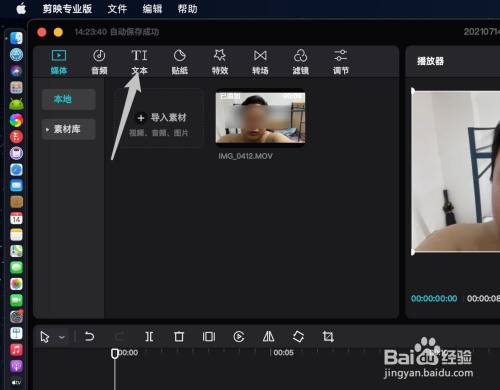
Task: Switch to the 媒体 media tab
Action: point(59,62)
